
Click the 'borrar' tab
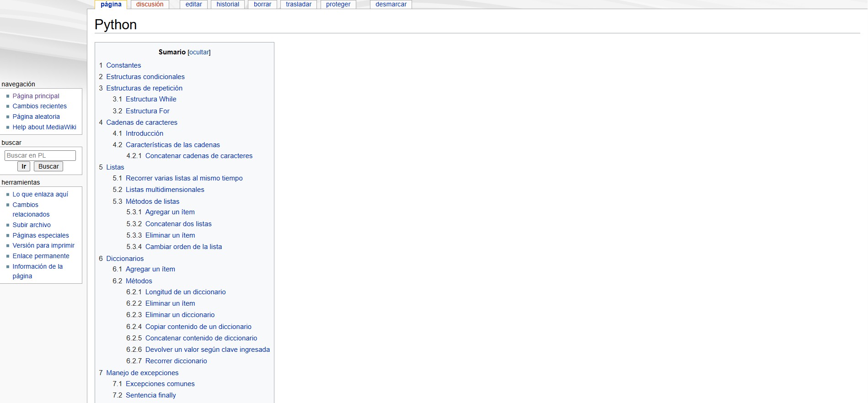pyautogui.click(x=263, y=5)
